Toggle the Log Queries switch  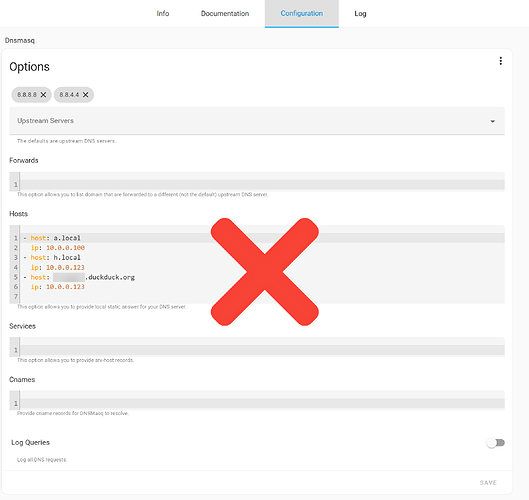(x=495, y=443)
